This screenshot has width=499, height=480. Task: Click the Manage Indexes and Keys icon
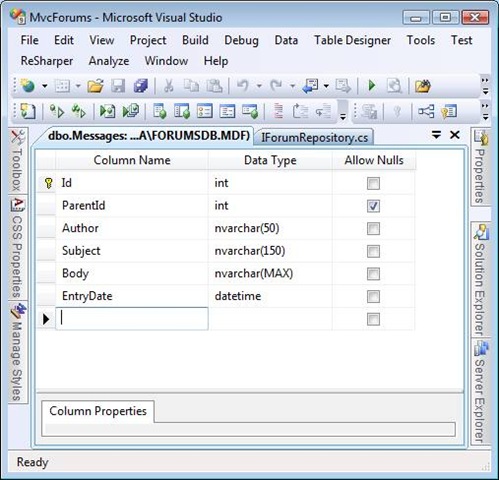(449, 111)
